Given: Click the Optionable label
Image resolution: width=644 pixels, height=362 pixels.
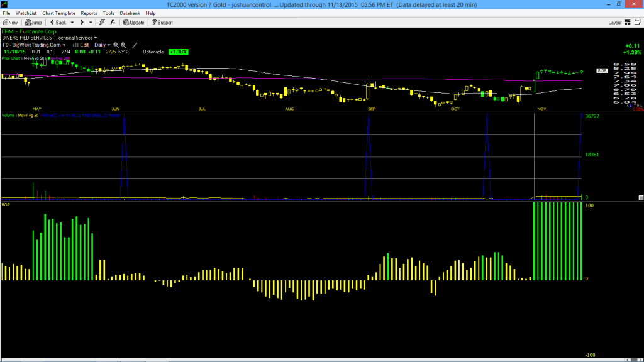Looking at the screenshot, I should click(153, 52).
